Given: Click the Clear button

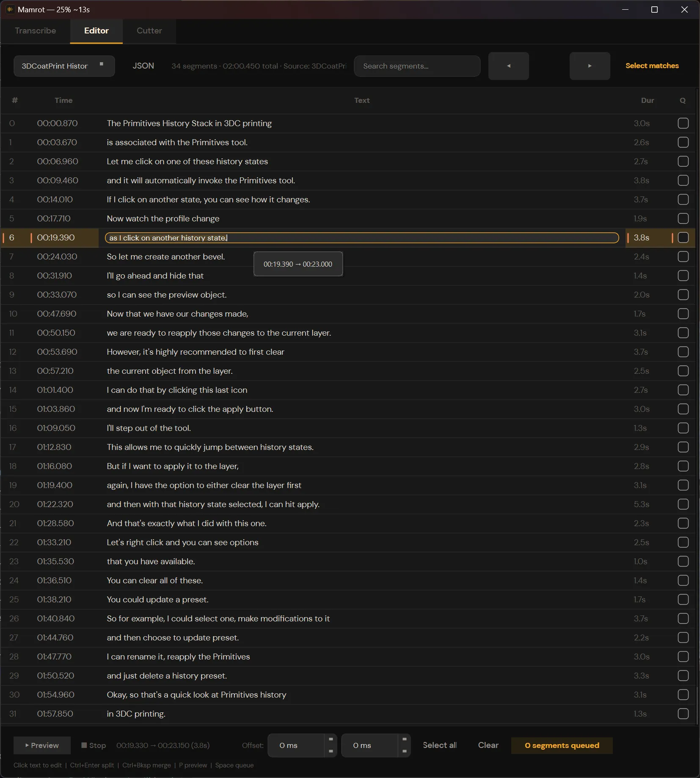Looking at the screenshot, I should pyautogui.click(x=488, y=745).
